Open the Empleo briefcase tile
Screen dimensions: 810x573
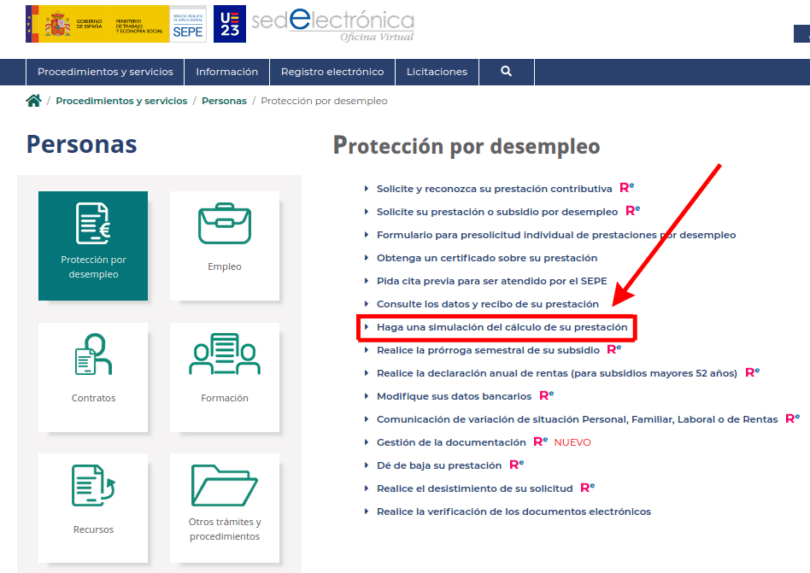pyautogui.click(x=225, y=245)
